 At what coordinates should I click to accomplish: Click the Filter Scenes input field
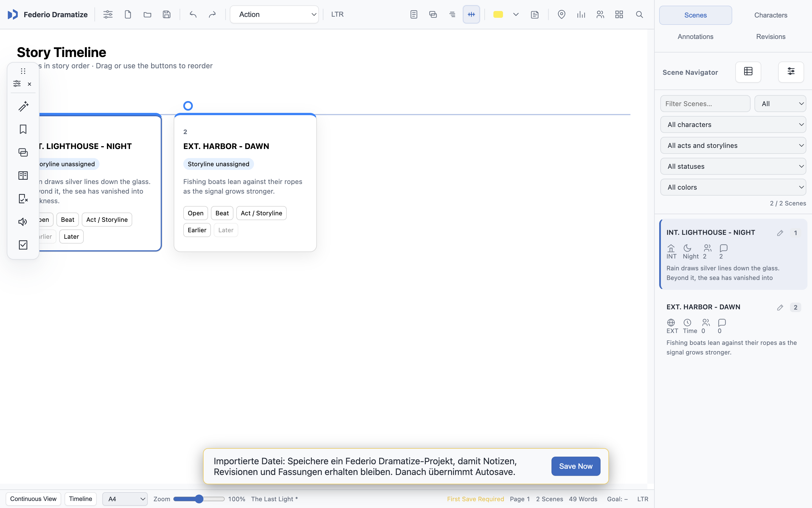click(705, 104)
